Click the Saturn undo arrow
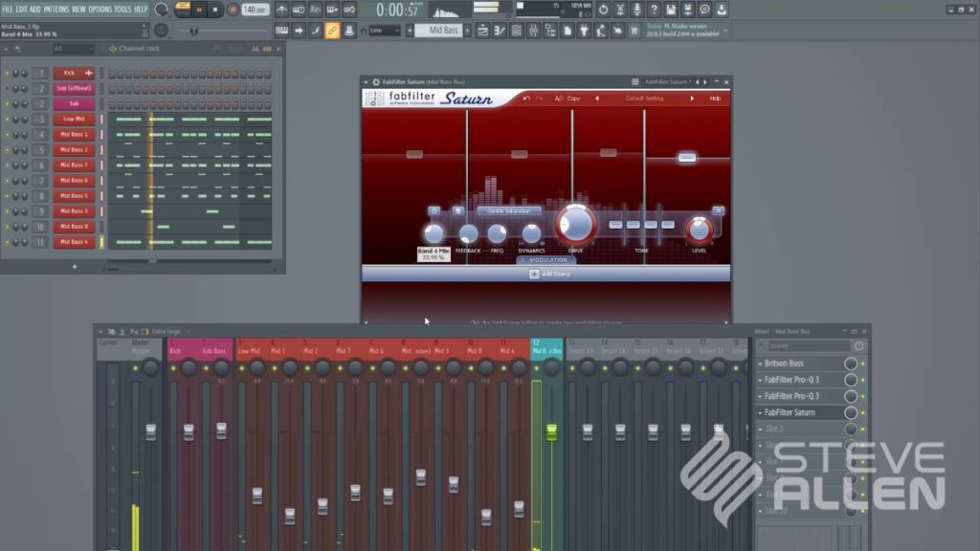980x551 pixels. point(526,99)
